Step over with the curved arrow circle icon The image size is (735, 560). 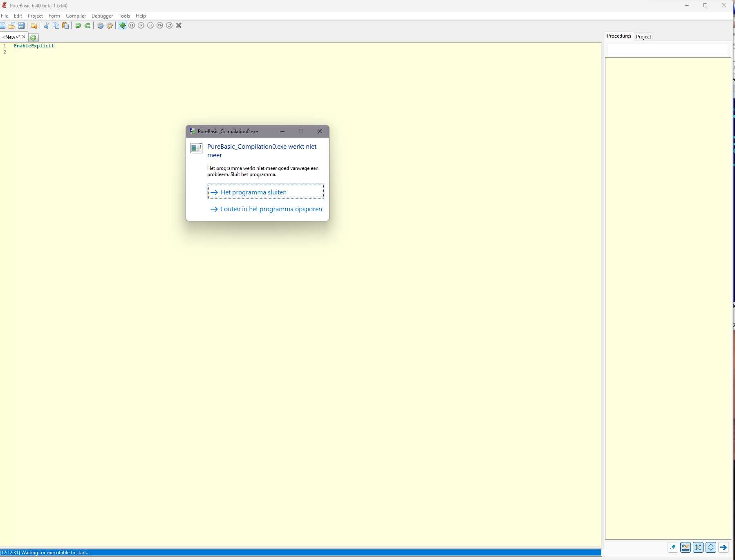(x=160, y=25)
